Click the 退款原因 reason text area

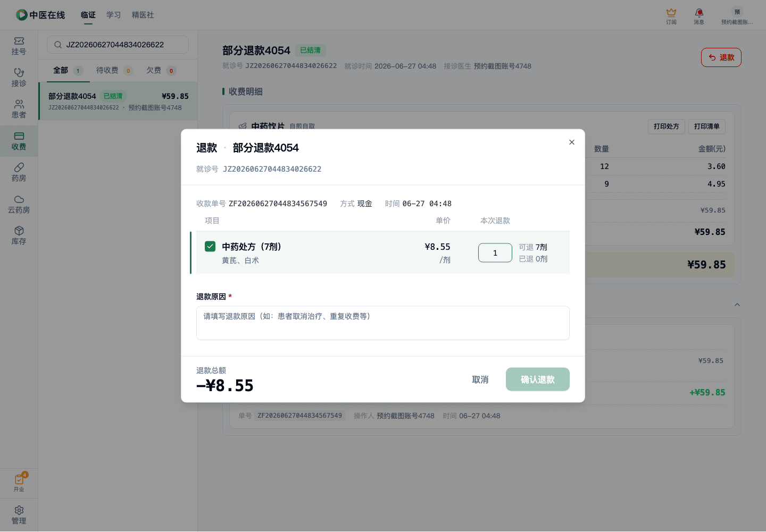[383, 323]
